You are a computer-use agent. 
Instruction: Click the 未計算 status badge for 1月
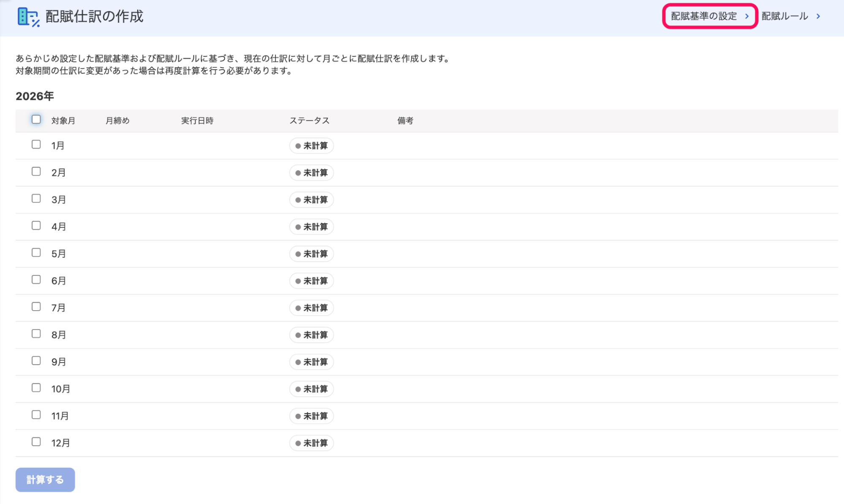(x=312, y=146)
